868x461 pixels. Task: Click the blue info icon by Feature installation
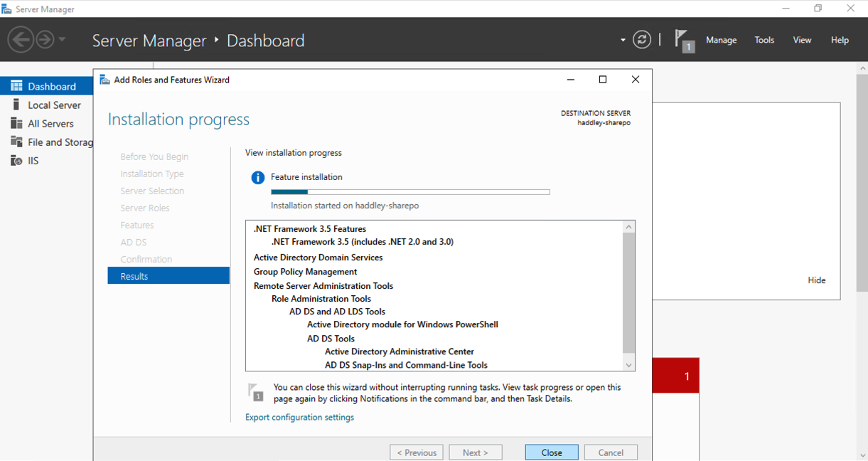point(258,177)
